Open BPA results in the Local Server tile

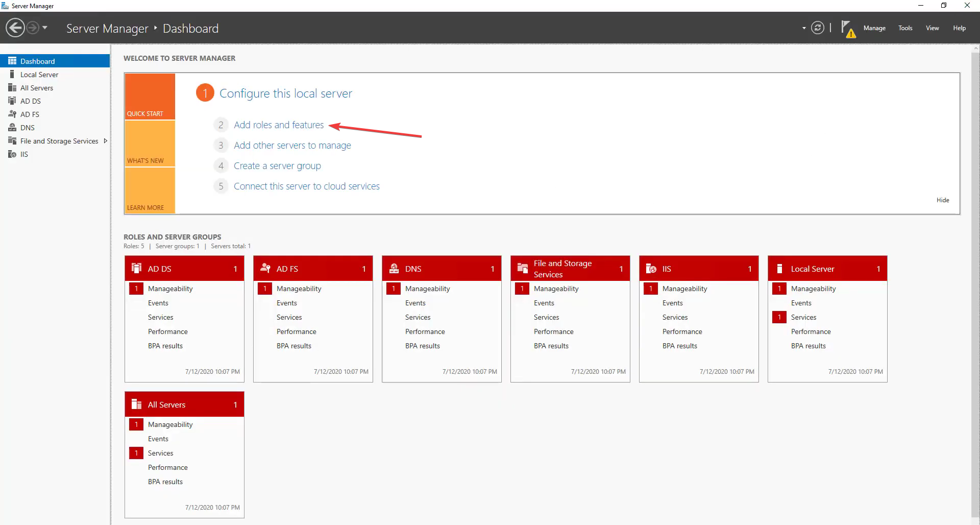[808, 346]
